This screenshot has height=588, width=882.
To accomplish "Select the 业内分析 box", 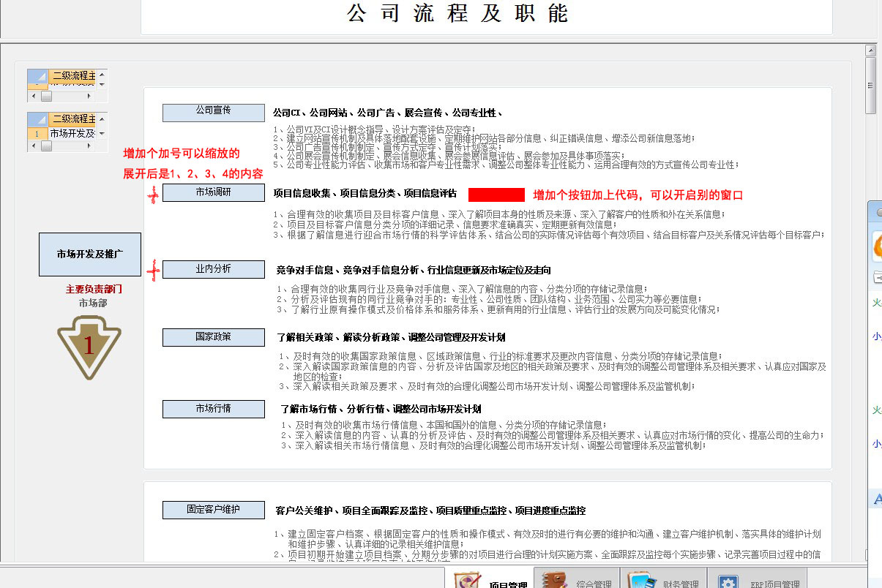I will [213, 269].
